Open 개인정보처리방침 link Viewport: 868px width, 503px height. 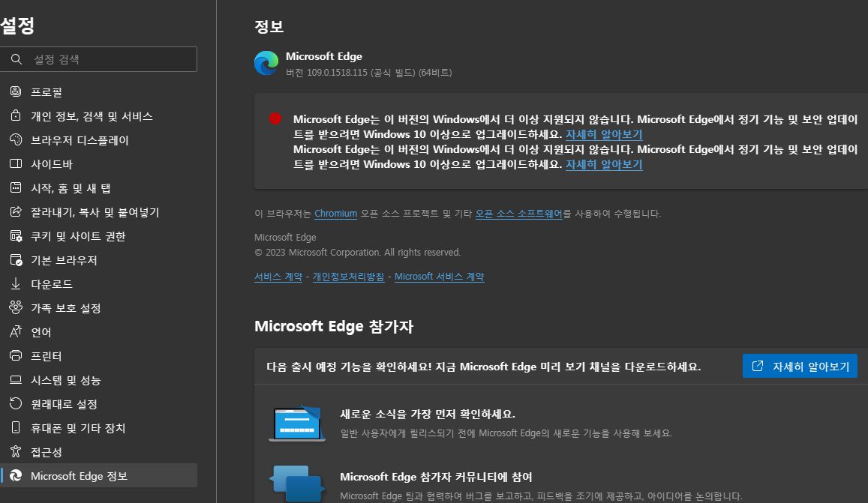[x=348, y=276]
